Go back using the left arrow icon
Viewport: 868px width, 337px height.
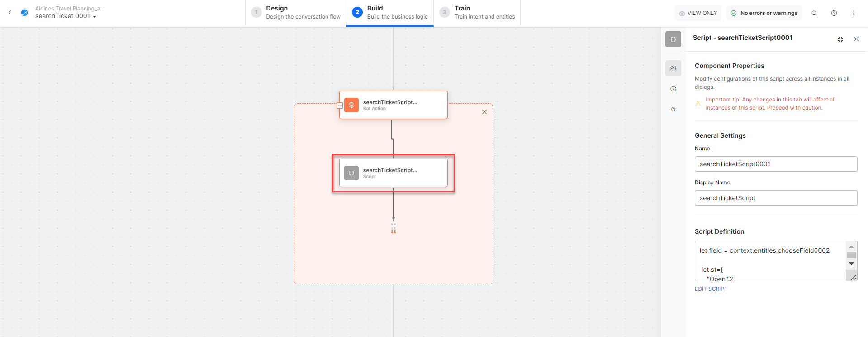point(10,13)
